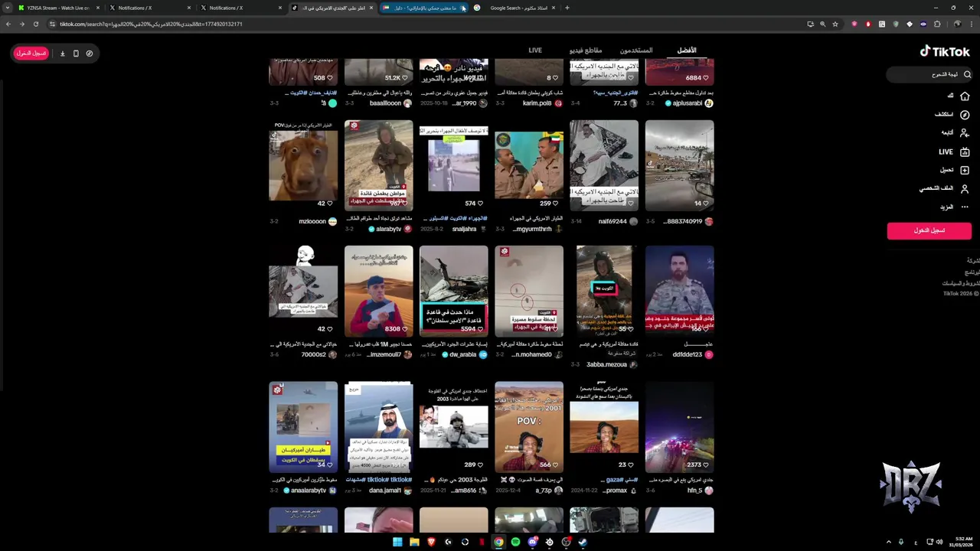Open Brave browser from taskbar
980x551 pixels.
[x=431, y=542]
